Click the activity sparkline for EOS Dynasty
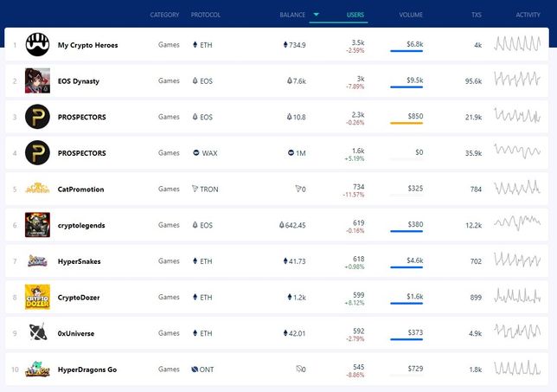The height and width of the screenshot is (392, 557). pos(517,80)
